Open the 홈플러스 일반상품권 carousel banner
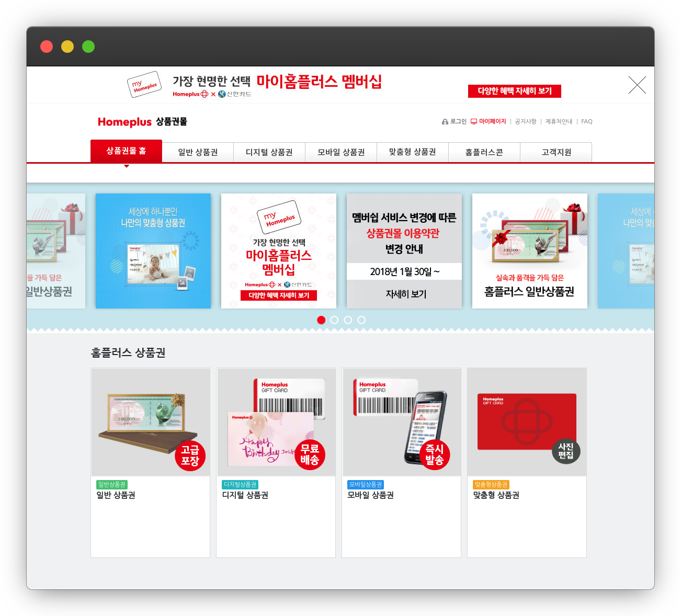This screenshot has width=681, height=616. 530,251
